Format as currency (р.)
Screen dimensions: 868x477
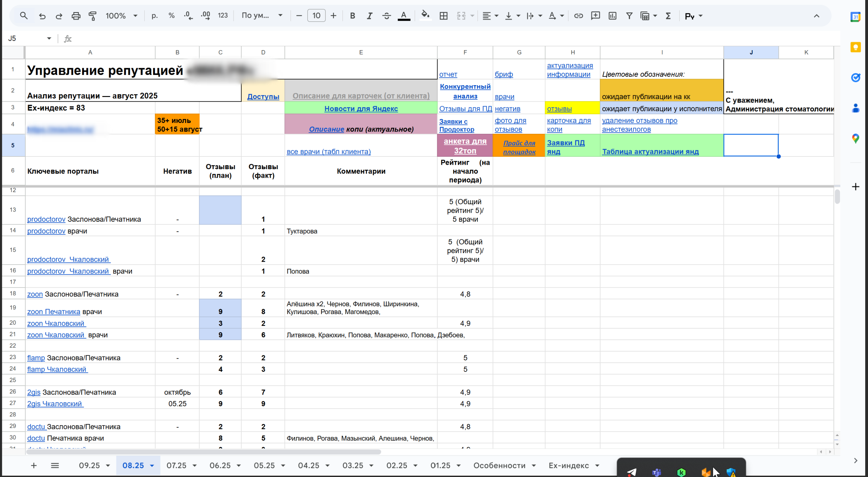(155, 15)
